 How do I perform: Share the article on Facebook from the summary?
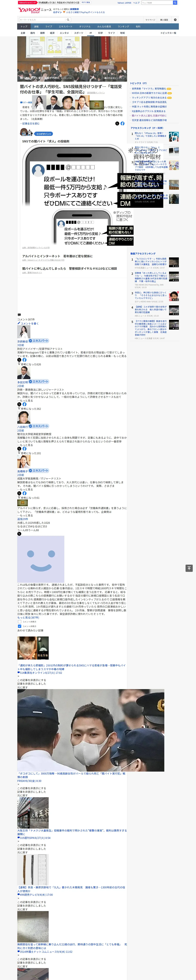tap(122, 124)
